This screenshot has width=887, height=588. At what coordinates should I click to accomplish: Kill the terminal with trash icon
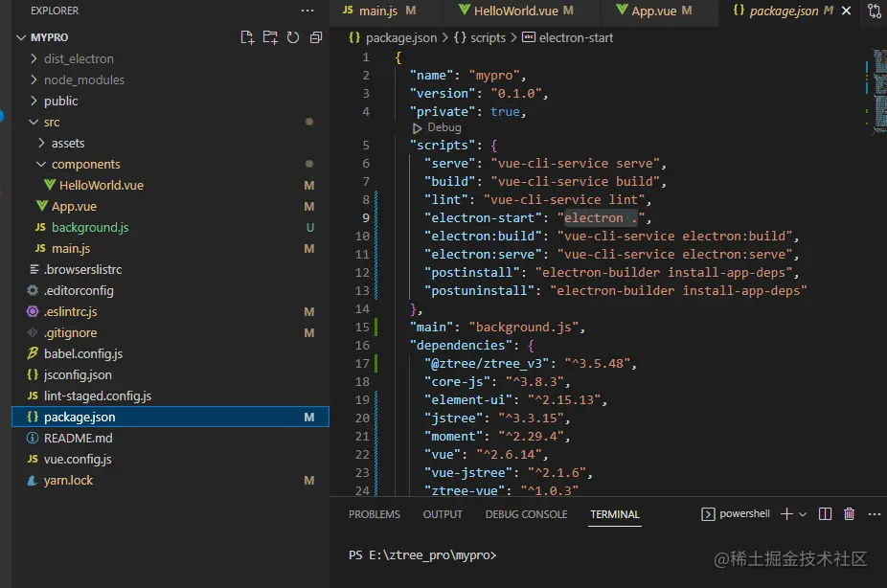tap(849, 514)
